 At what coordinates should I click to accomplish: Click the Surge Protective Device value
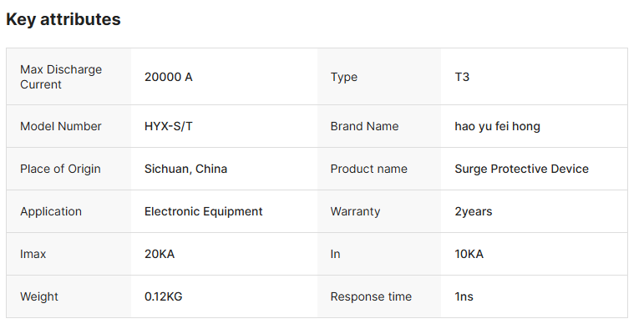[521, 169]
